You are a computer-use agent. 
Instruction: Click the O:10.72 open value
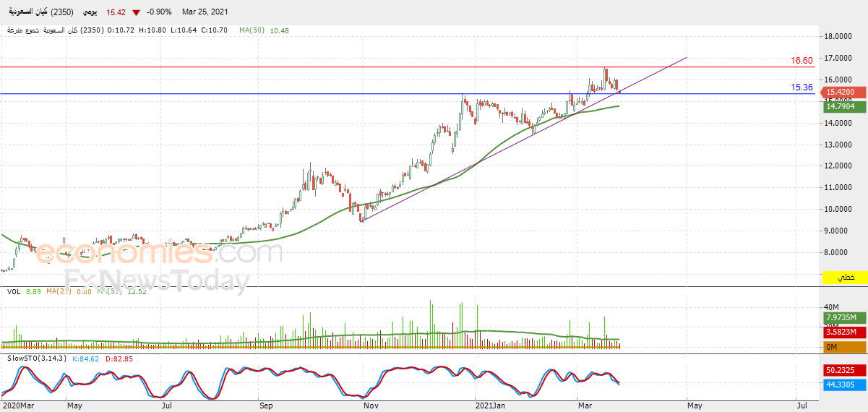coord(121,30)
